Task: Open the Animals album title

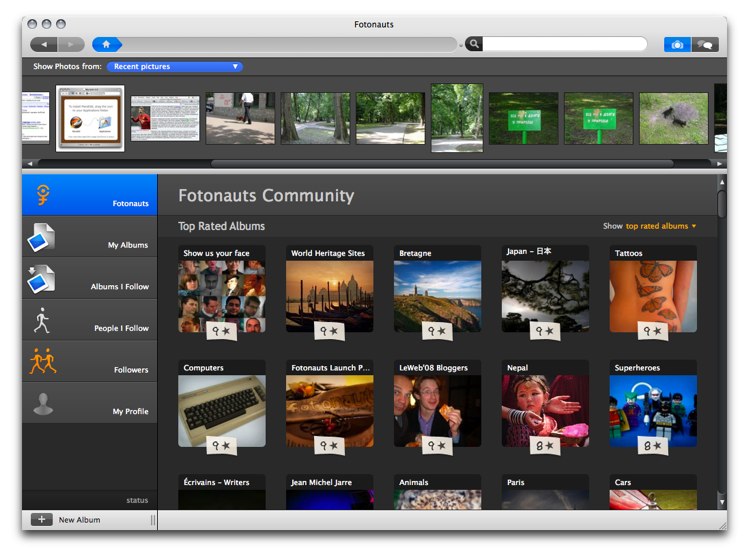Action: coord(414,482)
